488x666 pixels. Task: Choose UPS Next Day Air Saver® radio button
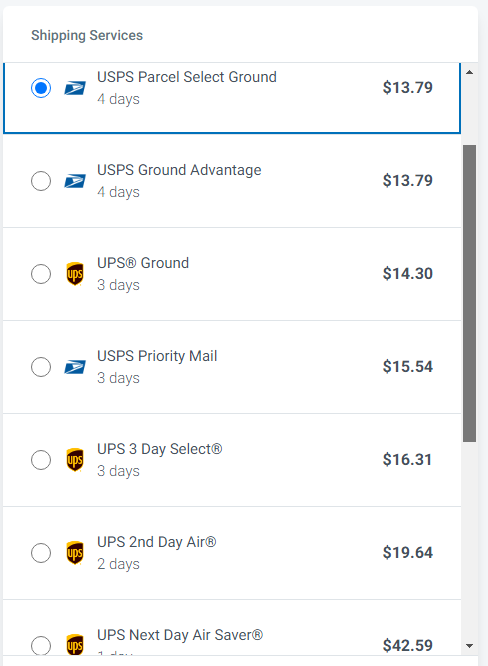[41, 646]
